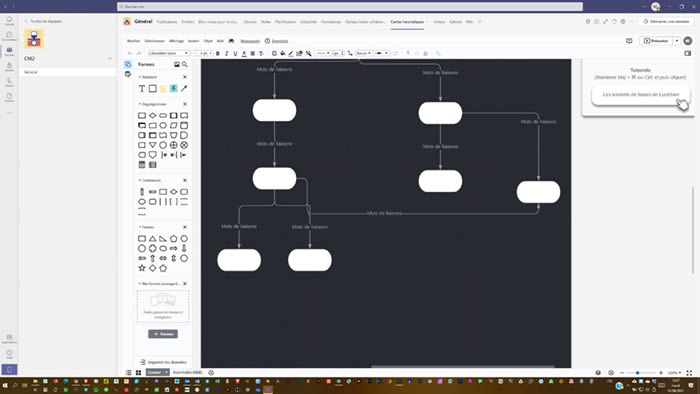
Task: Open dropdown arrow beside bottom page tab
Action: pos(167,373)
